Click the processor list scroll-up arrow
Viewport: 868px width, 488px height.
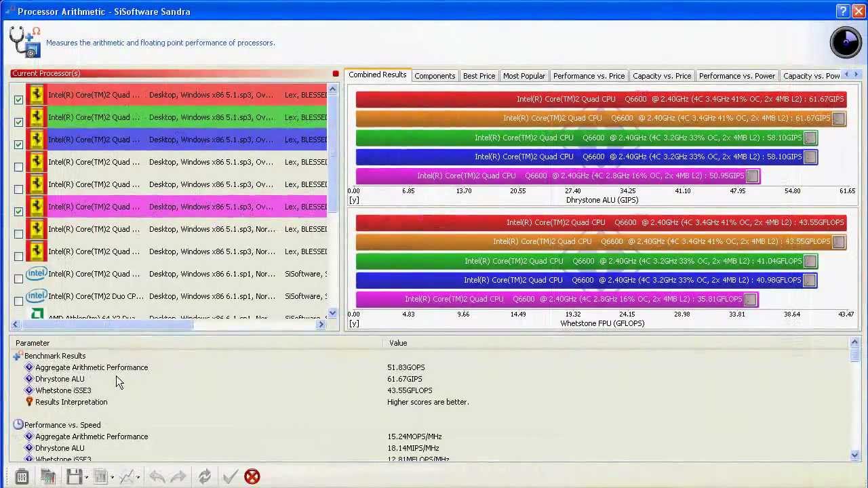tap(332, 89)
